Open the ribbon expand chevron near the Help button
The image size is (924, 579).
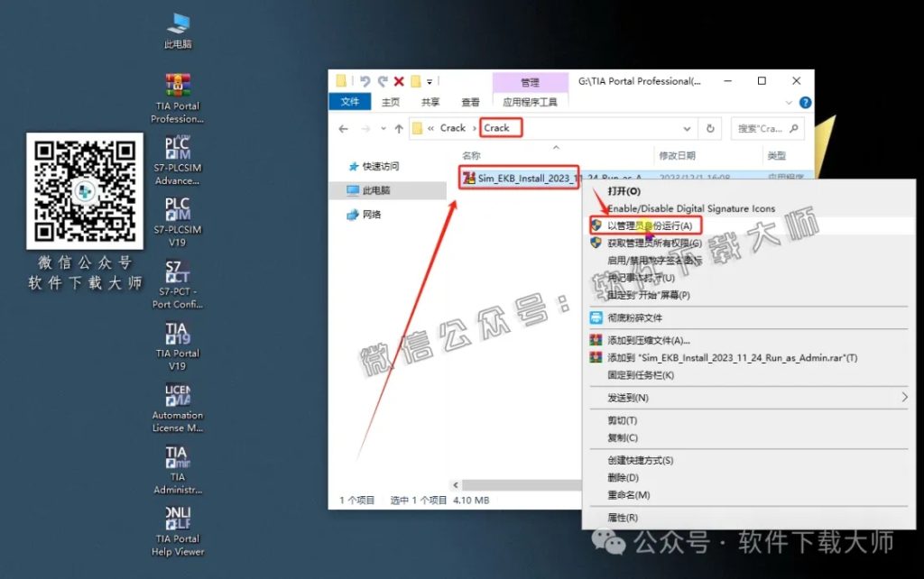coord(790,102)
